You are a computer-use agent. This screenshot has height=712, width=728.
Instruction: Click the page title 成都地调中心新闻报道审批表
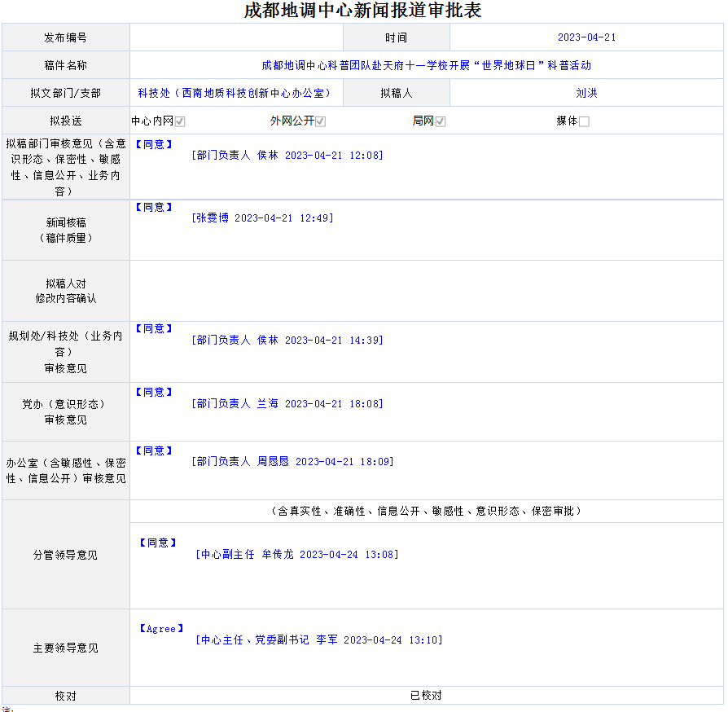coord(363,11)
